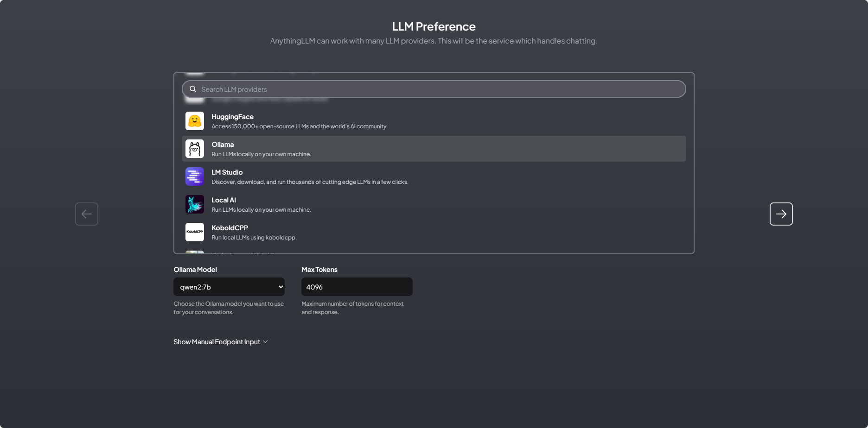Select the HuggingFace provider name
Screen dimensions: 868x428
click(x=232, y=117)
